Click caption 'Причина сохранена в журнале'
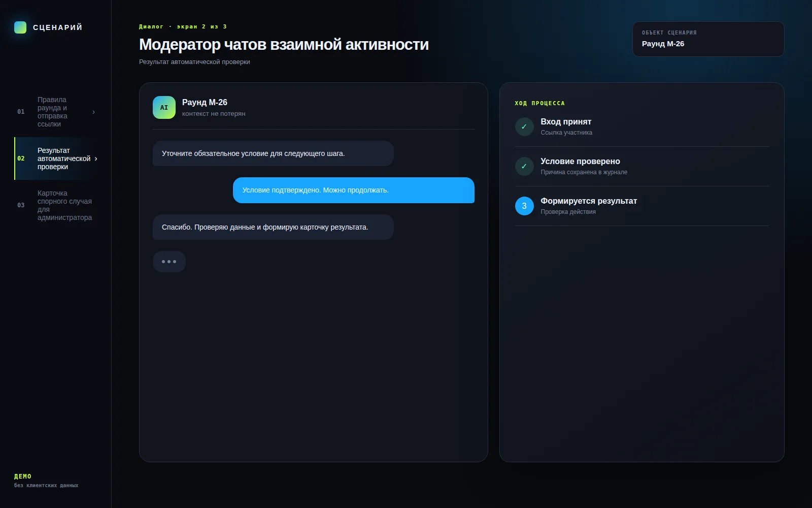This screenshot has height=508, width=812. click(584, 172)
